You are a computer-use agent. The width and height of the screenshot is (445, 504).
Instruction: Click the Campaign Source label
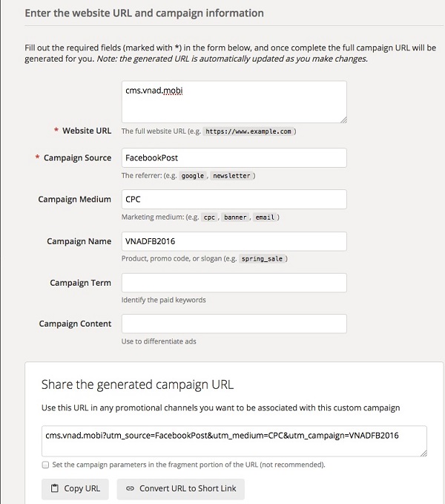tap(77, 158)
